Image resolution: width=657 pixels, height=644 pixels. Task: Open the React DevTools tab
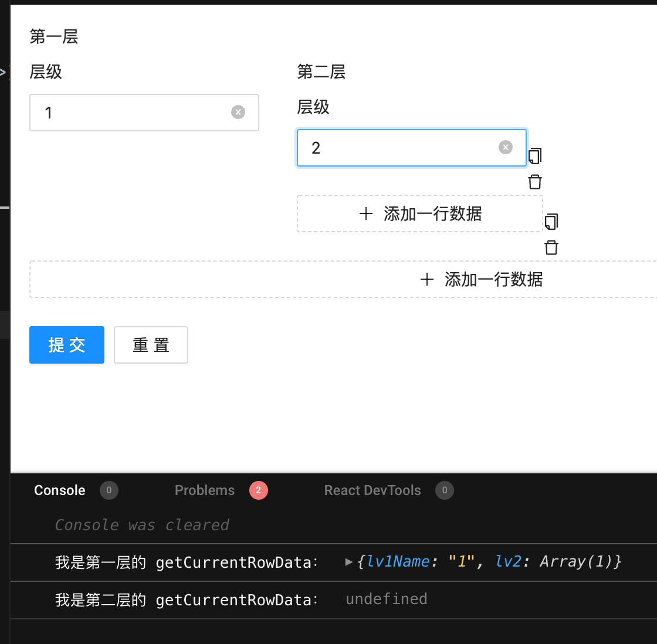[x=372, y=490]
